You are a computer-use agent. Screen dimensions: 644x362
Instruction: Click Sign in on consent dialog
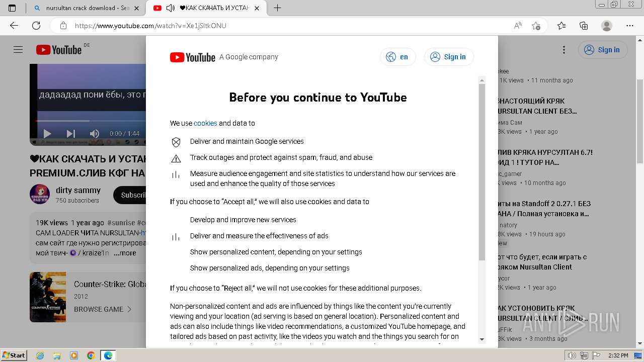(449, 57)
